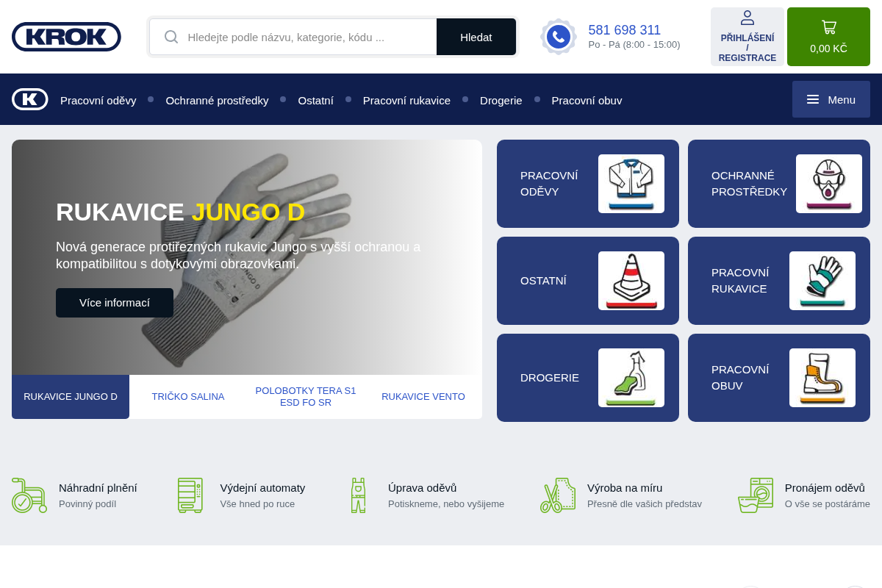
Task: Click the spray bottle drogerie image
Action: tap(631, 378)
